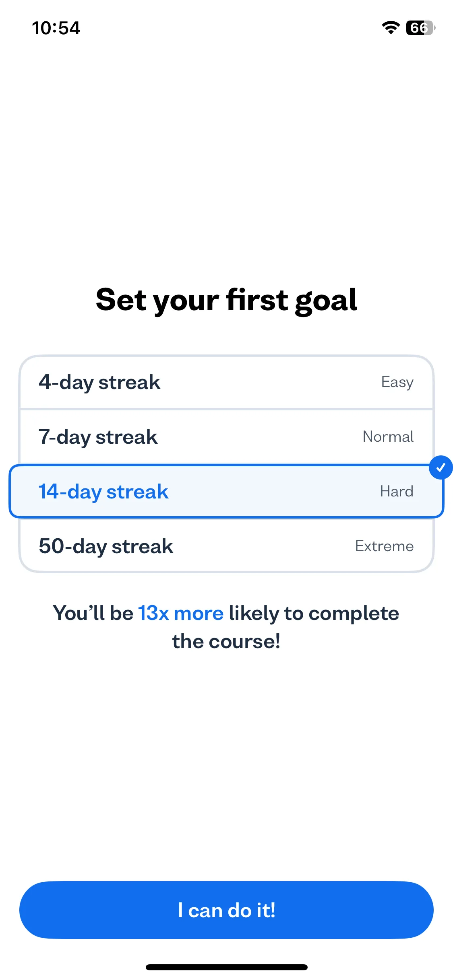The height and width of the screenshot is (980, 453).
Task: Click the "Normal" difficulty label
Action: pyautogui.click(x=388, y=437)
